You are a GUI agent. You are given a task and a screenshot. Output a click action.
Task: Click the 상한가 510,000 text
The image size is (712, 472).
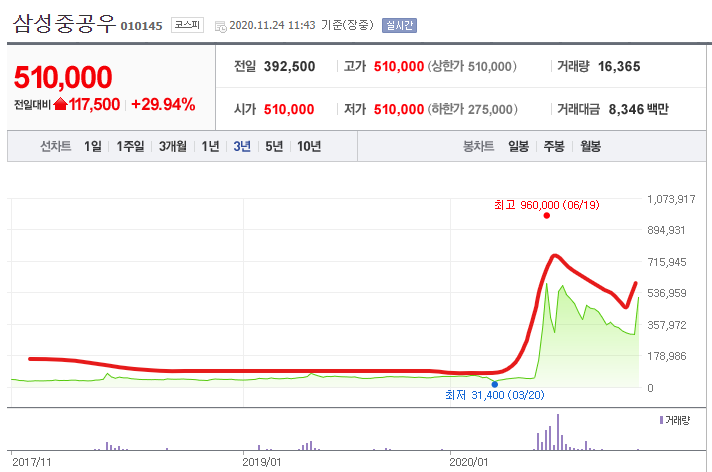(x=472, y=66)
